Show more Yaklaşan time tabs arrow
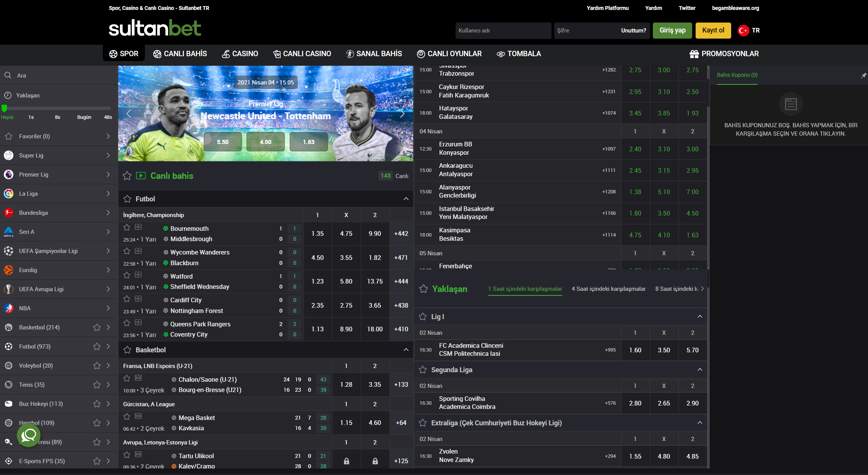 [703, 289]
